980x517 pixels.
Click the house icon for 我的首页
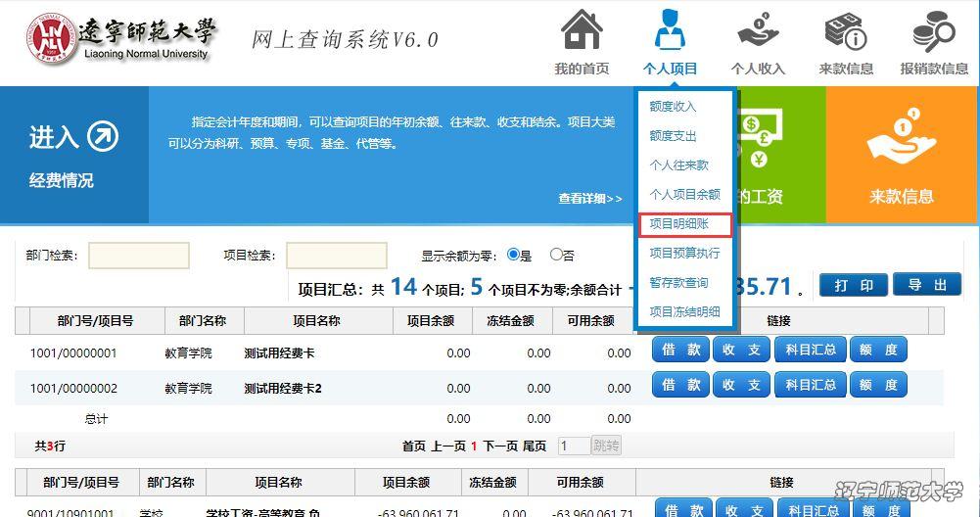(582, 31)
